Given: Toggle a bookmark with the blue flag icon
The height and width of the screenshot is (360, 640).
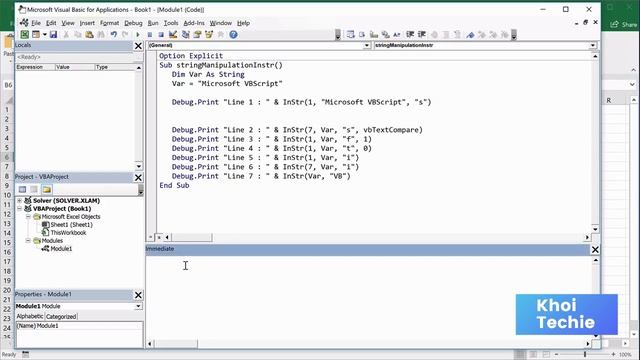Looking at the screenshot, I should point(470,35).
